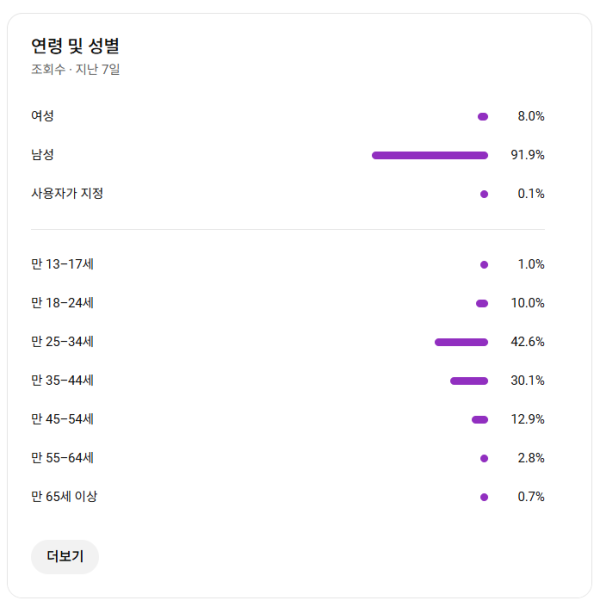
Task: Click the 더보기 button
Action: 65,557
